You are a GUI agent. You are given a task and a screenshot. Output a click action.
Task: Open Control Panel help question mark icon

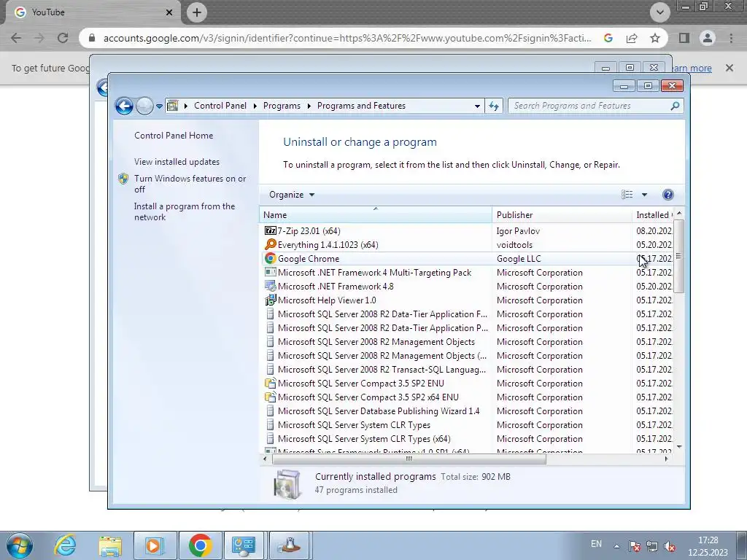click(x=668, y=194)
